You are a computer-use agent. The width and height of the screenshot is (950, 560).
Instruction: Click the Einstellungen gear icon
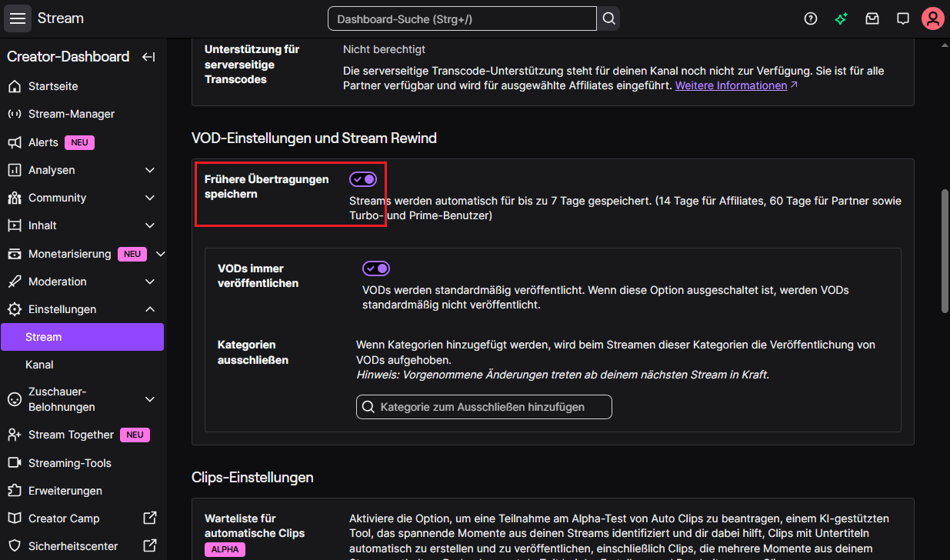[14, 309]
